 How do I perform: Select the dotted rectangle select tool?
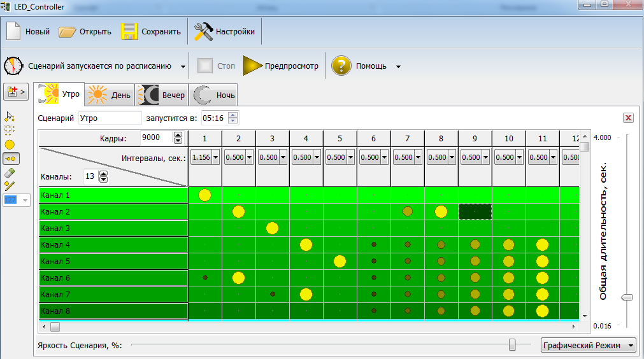point(10,130)
